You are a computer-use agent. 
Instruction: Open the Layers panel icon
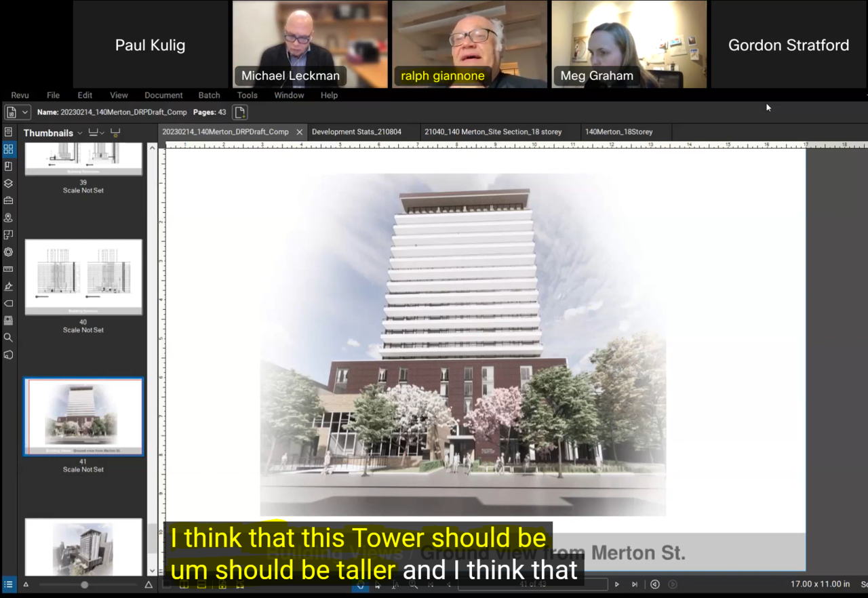pos(8,183)
